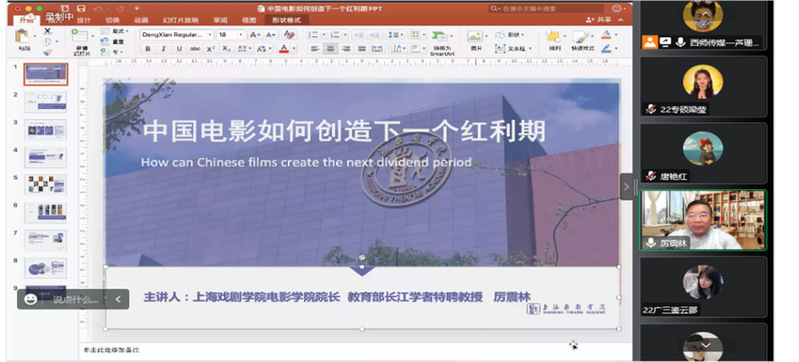The image size is (799, 362).
Task: Open the font size 18 dropdown
Action: (x=231, y=35)
